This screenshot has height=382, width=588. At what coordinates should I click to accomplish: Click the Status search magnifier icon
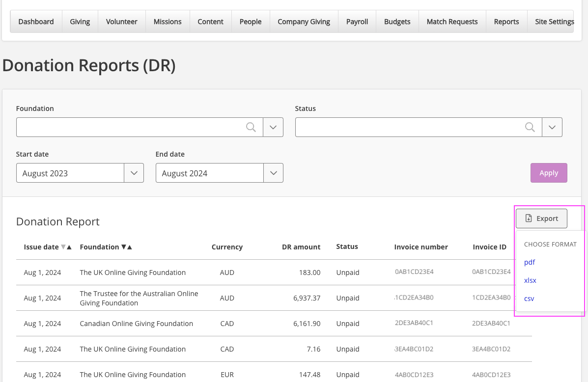[x=530, y=127]
